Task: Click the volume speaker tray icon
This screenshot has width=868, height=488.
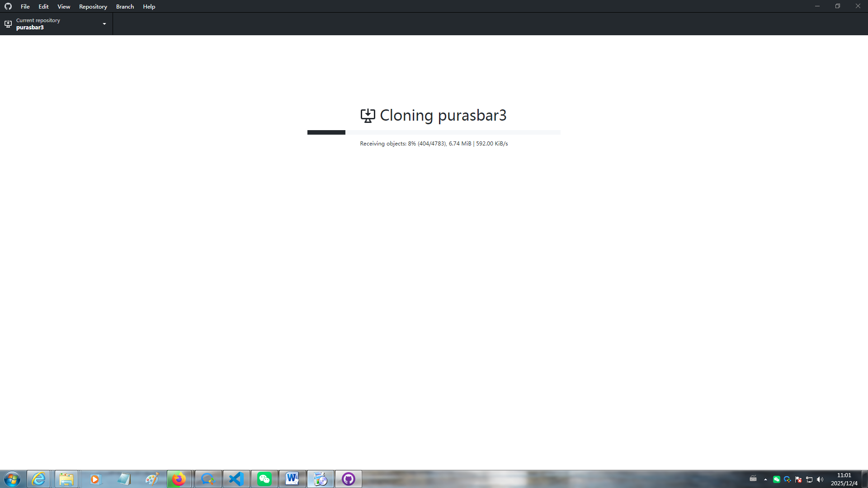Action: click(820, 479)
